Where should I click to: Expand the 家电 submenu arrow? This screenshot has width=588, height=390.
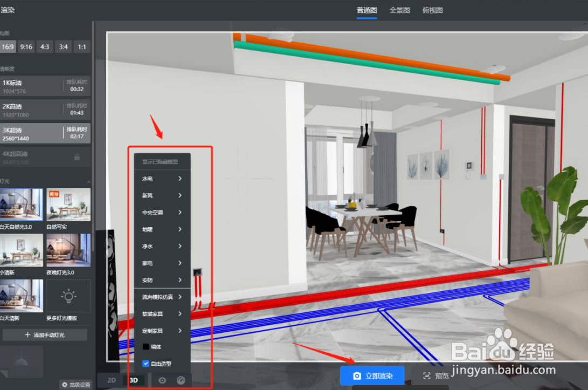(x=180, y=263)
